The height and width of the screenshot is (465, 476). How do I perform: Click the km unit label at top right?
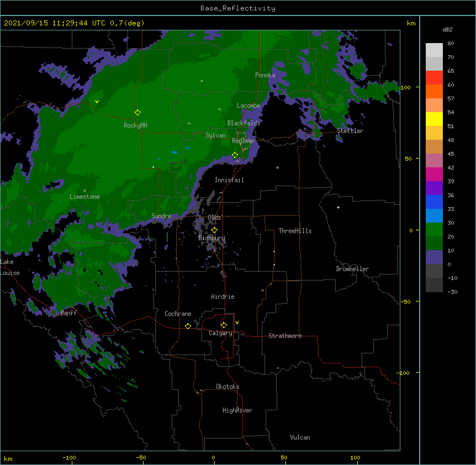coord(411,23)
